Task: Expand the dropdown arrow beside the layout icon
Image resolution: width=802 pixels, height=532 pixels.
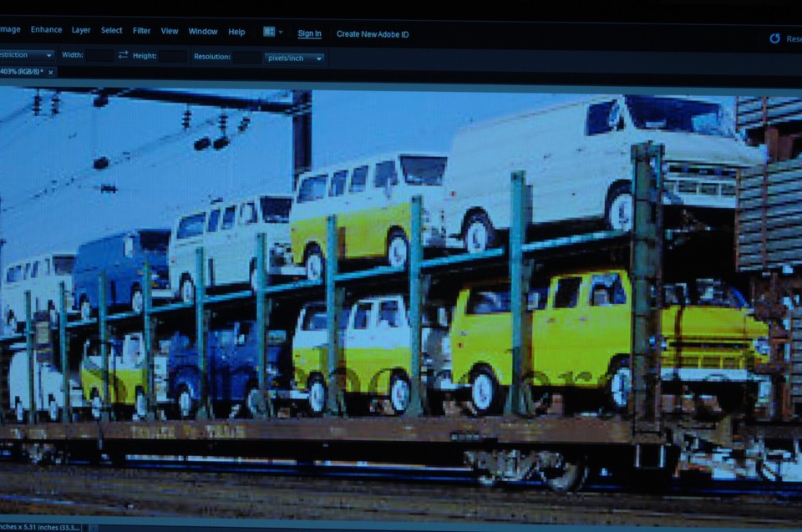Action: [280, 30]
